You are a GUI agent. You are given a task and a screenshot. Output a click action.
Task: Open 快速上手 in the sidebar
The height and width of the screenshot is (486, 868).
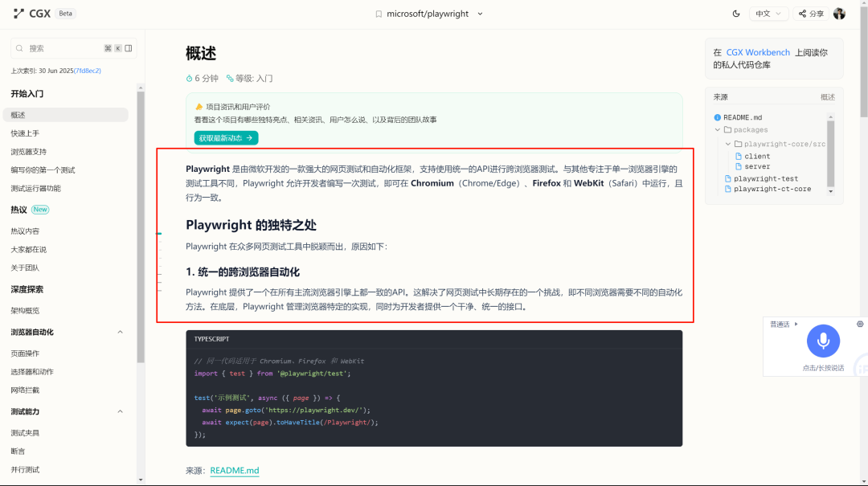tap(25, 133)
